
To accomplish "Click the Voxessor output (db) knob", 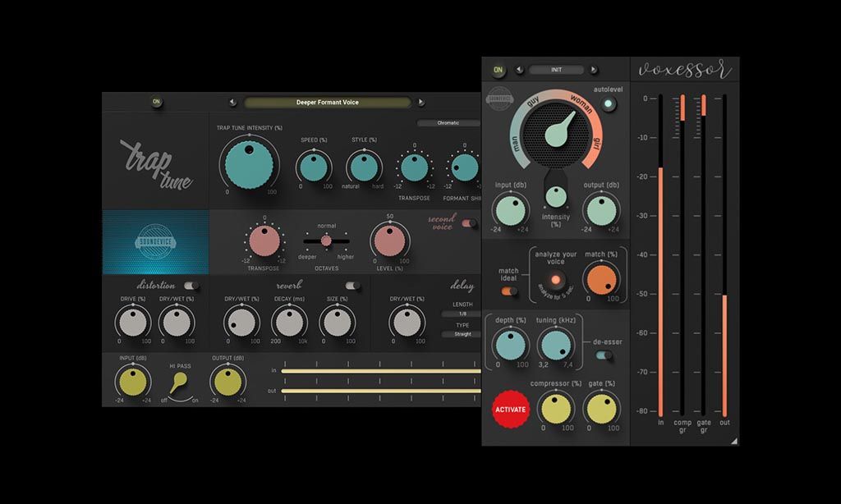I will coord(601,210).
